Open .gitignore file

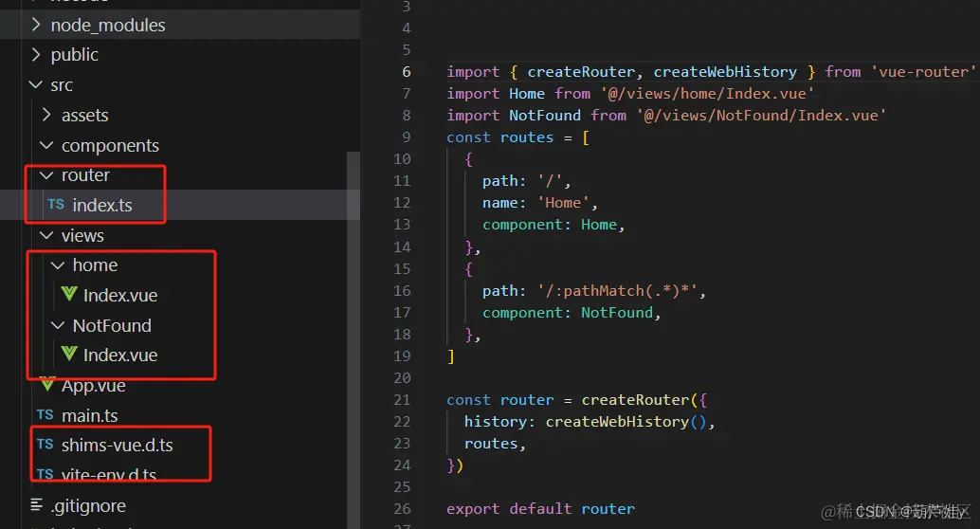88,505
